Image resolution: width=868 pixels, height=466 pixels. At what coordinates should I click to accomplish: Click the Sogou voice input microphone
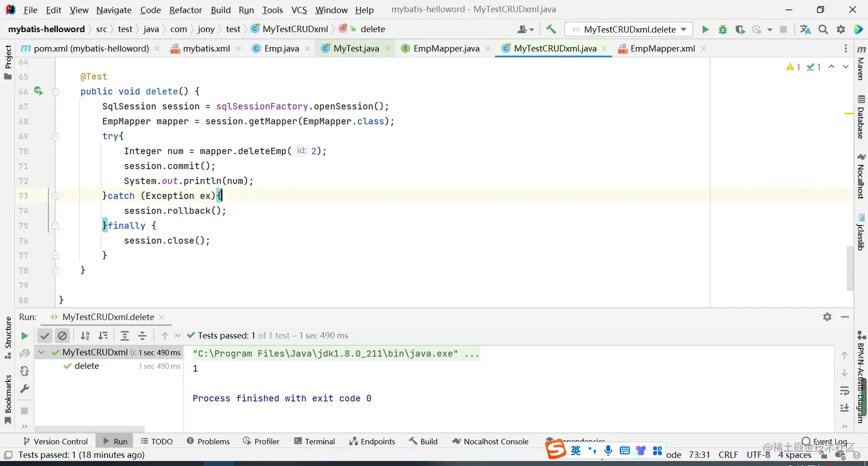(608, 451)
